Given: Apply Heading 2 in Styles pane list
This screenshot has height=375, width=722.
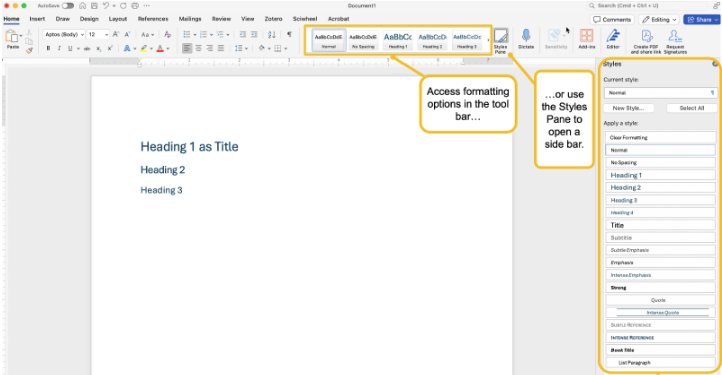Looking at the screenshot, I should [660, 188].
